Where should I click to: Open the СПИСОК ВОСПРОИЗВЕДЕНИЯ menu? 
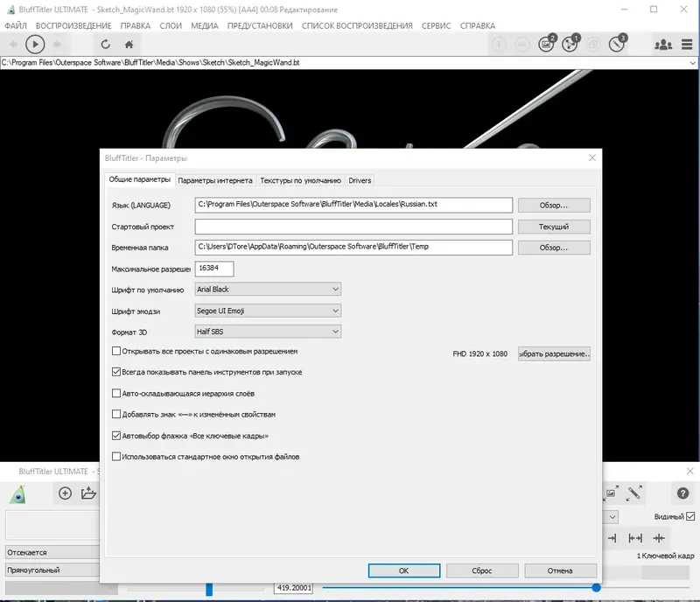point(357,25)
